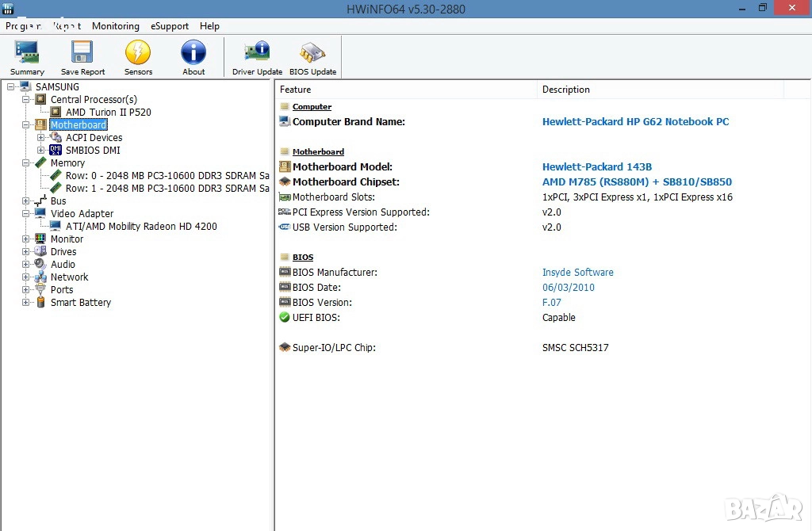The width and height of the screenshot is (812, 531).
Task: Expand the Drives tree node
Action: (x=26, y=252)
